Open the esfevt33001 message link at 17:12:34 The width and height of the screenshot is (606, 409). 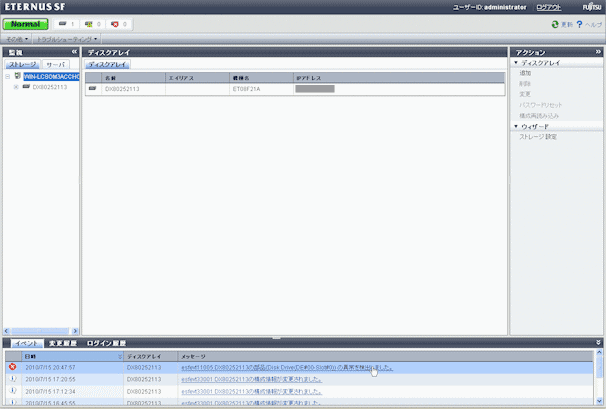(x=252, y=392)
